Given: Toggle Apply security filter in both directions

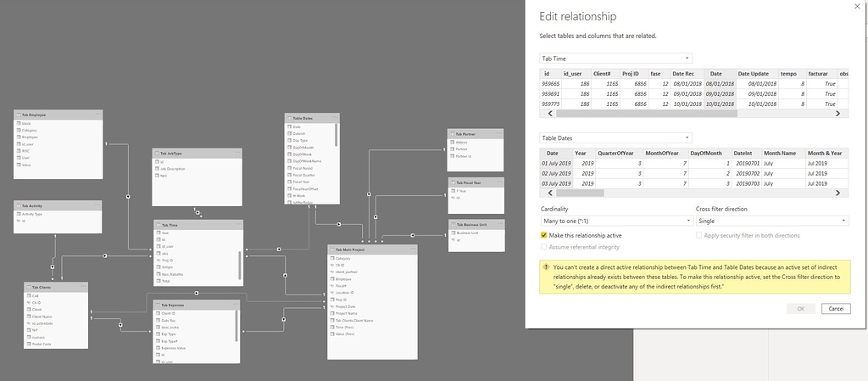Looking at the screenshot, I should click(x=699, y=235).
